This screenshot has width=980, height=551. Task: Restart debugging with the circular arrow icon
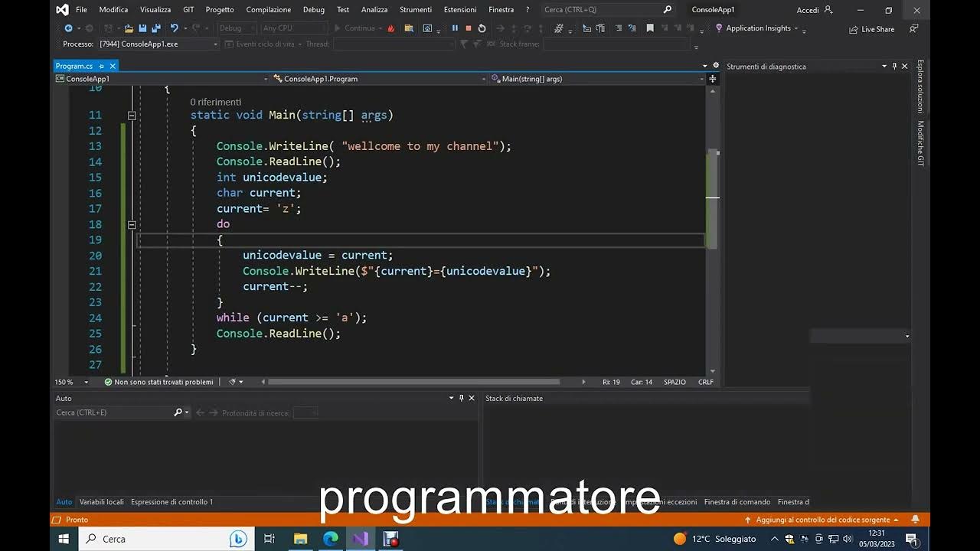tap(482, 28)
